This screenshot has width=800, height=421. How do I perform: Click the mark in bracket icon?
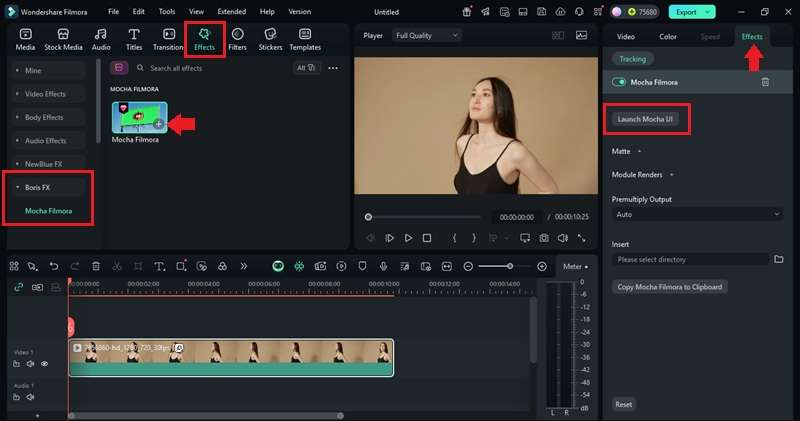coord(455,238)
